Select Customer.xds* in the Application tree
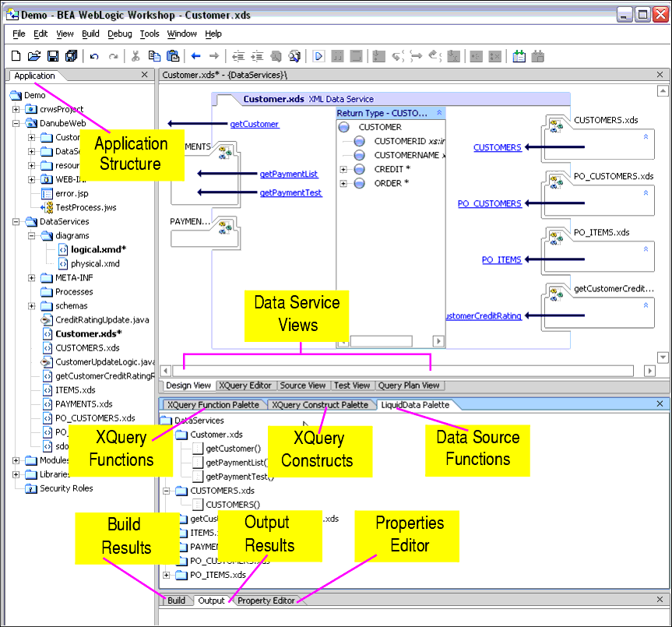This screenshot has width=672, height=627. point(88,333)
